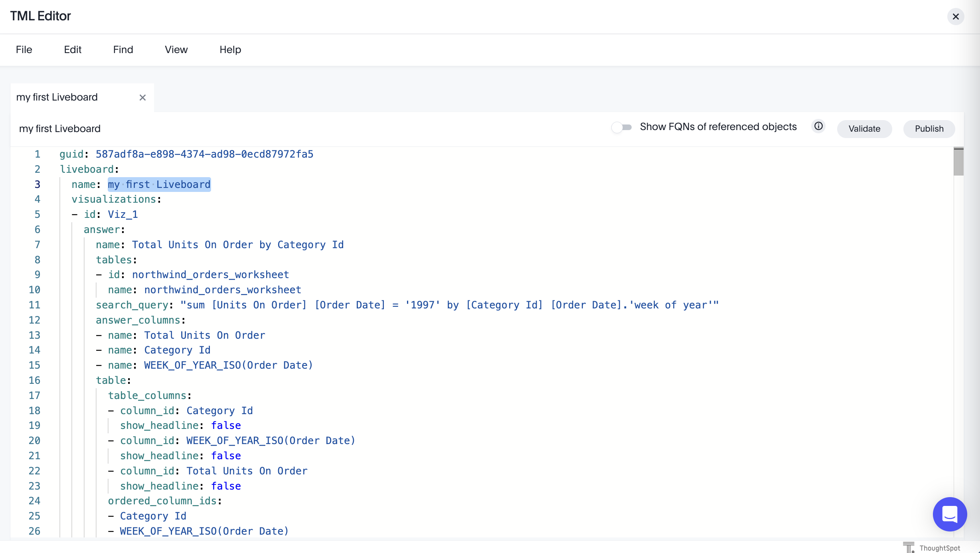Close the 'my first Liveboard' tab
The width and height of the screenshot is (980, 553).
(142, 97)
